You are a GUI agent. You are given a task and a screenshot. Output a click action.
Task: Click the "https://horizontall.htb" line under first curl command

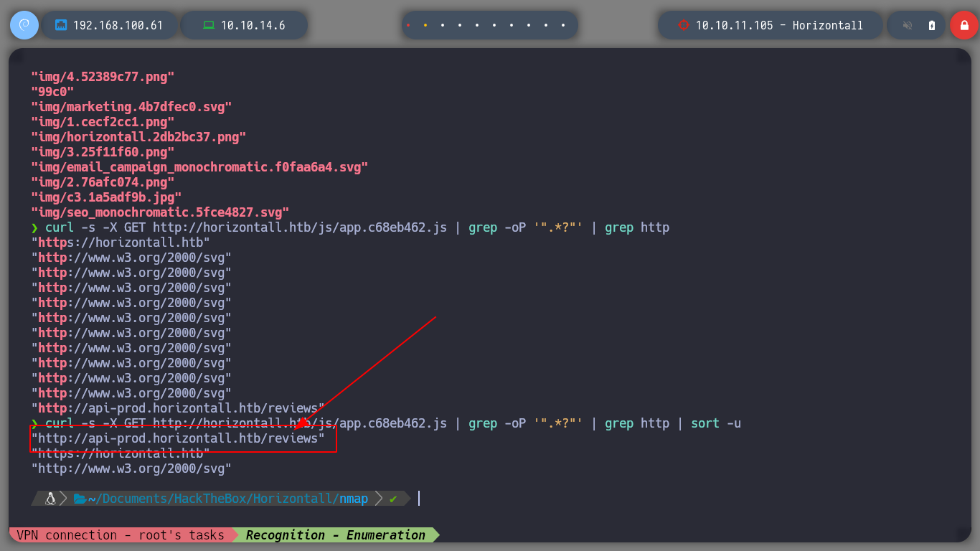tap(121, 242)
